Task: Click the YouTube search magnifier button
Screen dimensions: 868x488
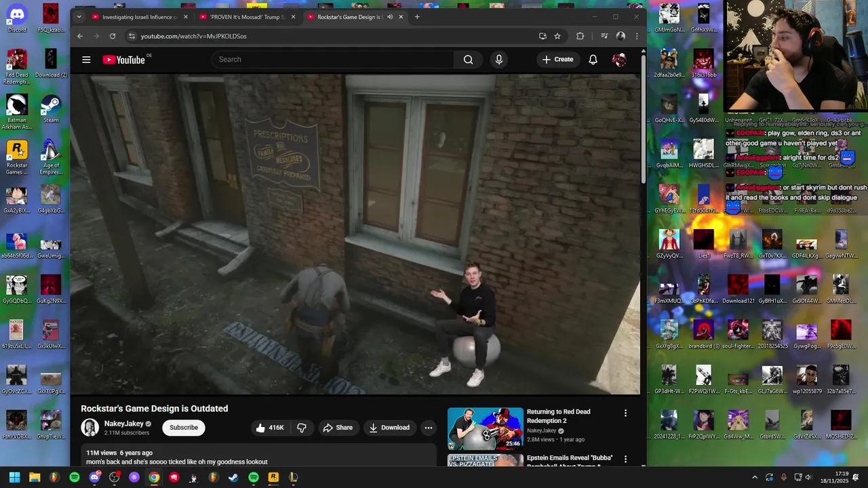Action: (468, 60)
